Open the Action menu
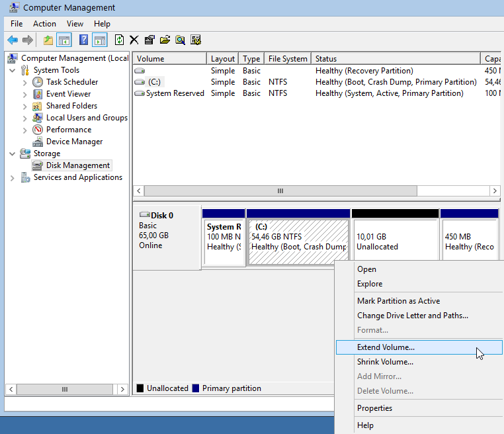Image resolution: width=504 pixels, height=434 pixels. [44, 24]
